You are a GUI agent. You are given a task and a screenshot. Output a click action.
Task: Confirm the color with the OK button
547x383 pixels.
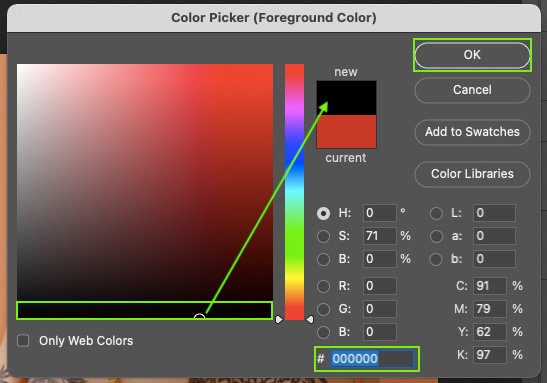click(472, 55)
